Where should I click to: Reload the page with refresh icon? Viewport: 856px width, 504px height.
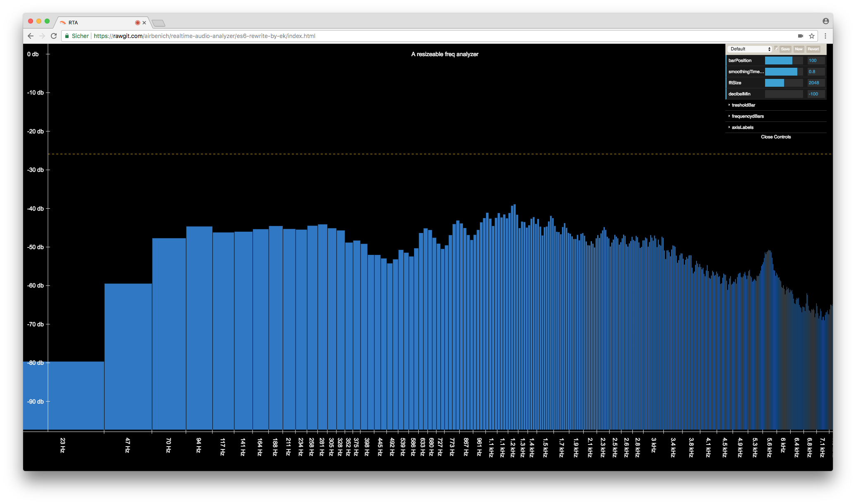pos(53,36)
